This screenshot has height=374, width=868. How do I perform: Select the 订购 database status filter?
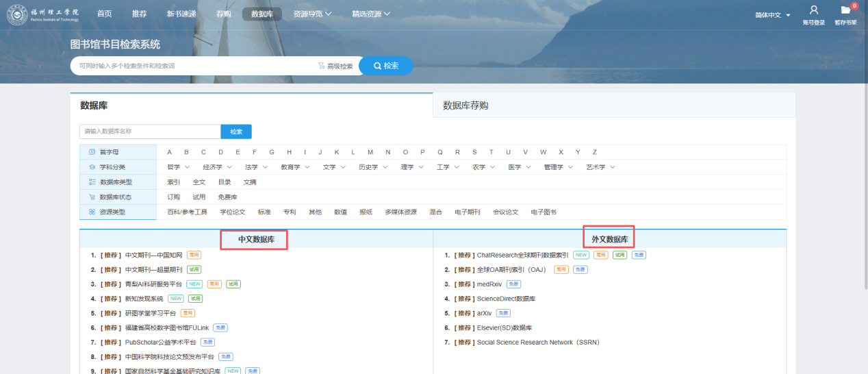(x=173, y=197)
